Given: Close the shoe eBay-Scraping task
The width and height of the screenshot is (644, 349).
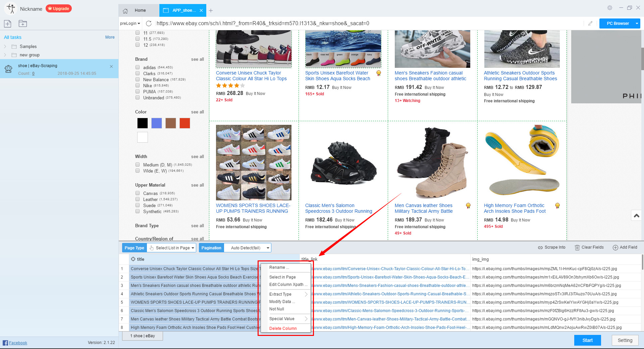Looking at the screenshot, I should click(111, 66).
